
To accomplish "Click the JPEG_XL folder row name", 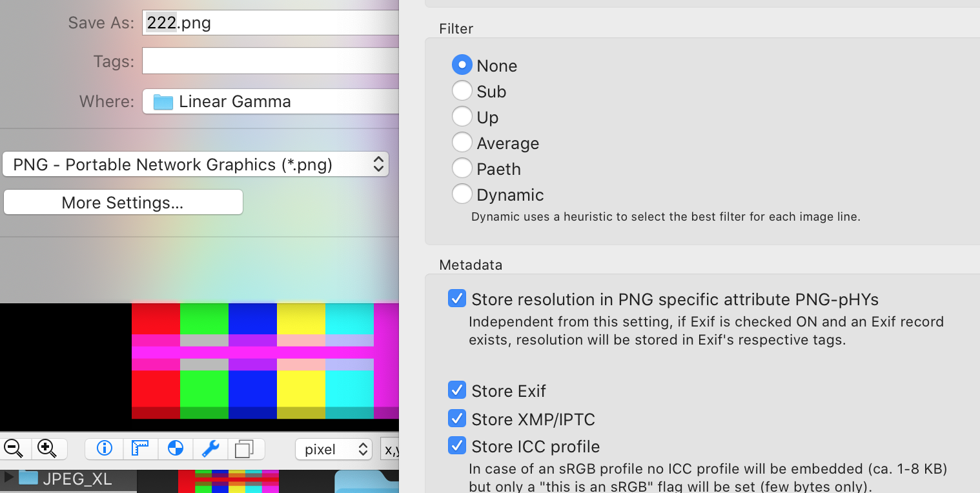I will (77, 479).
